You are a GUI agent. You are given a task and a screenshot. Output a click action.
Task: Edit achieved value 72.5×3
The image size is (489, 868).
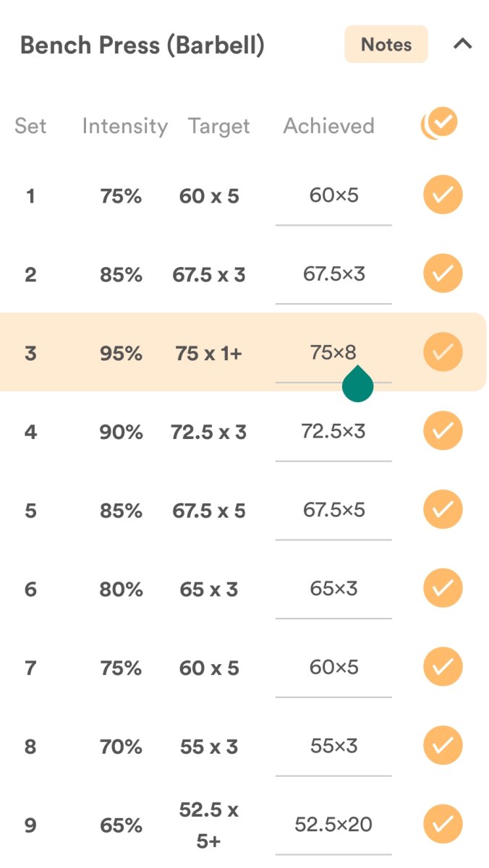[333, 431]
